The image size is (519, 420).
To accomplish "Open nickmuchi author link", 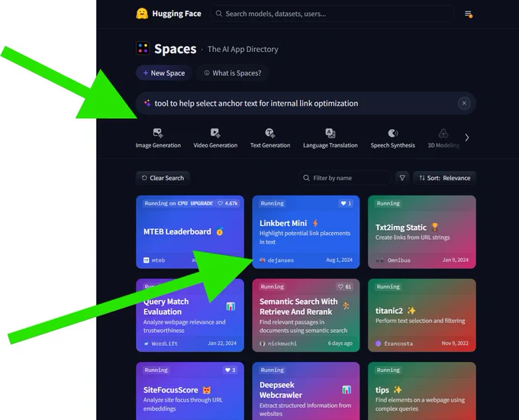I will [x=279, y=344].
